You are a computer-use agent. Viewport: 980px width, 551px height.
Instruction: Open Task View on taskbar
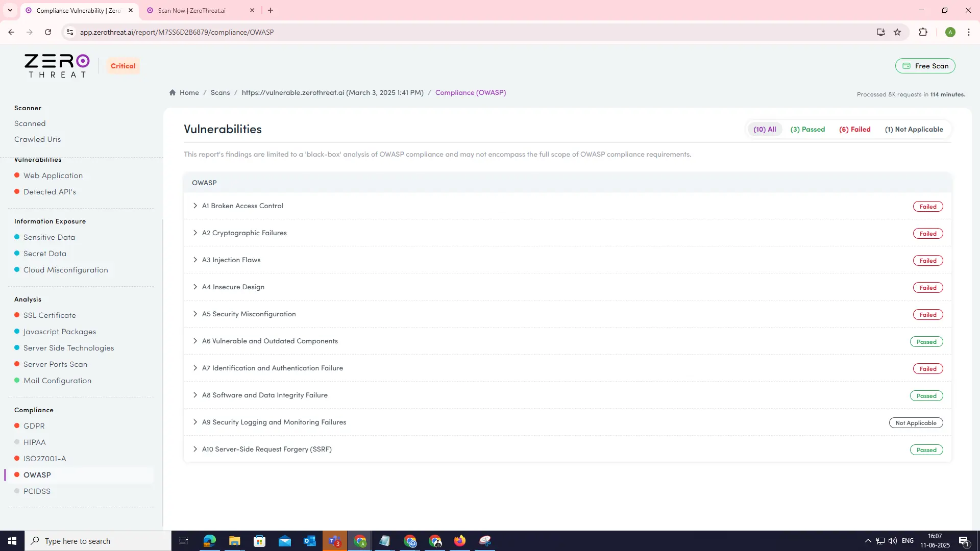tap(184, 541)
